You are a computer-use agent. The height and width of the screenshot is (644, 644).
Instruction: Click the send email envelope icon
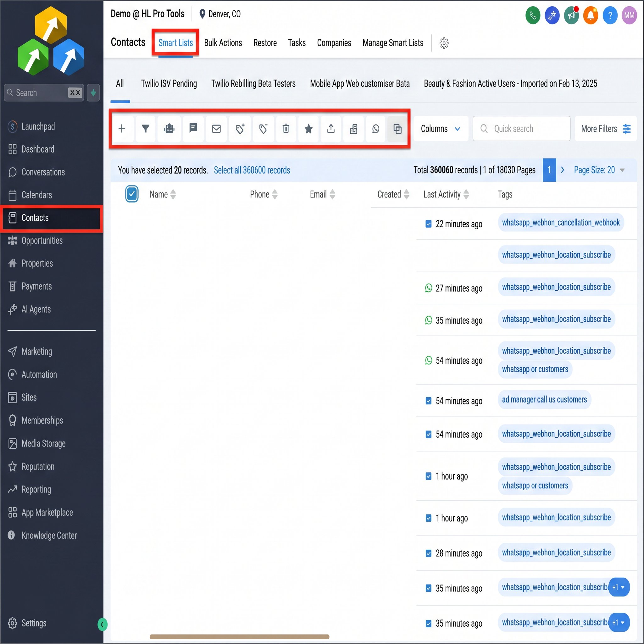pos(216,129)
